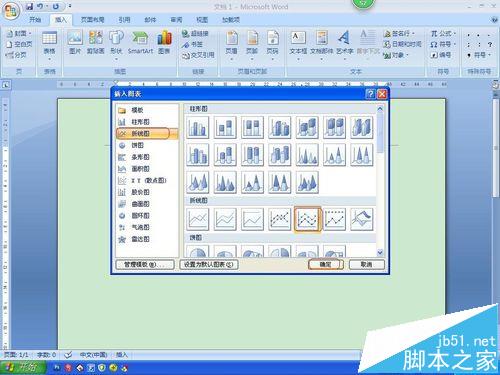Select Surface chart (曲面图) category
This screenshot has width=500, height=375.
click(147, 204)
